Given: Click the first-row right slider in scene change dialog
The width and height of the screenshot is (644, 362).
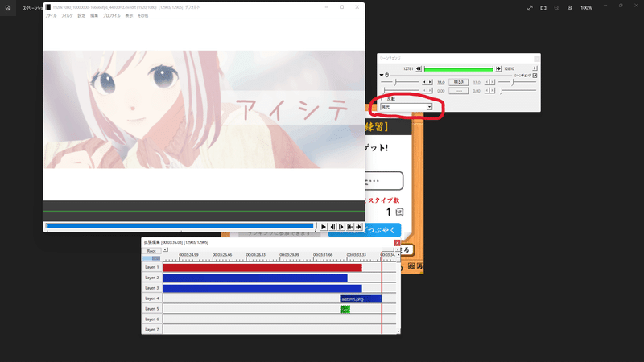Looking at the screenshot, I should 518,82.
